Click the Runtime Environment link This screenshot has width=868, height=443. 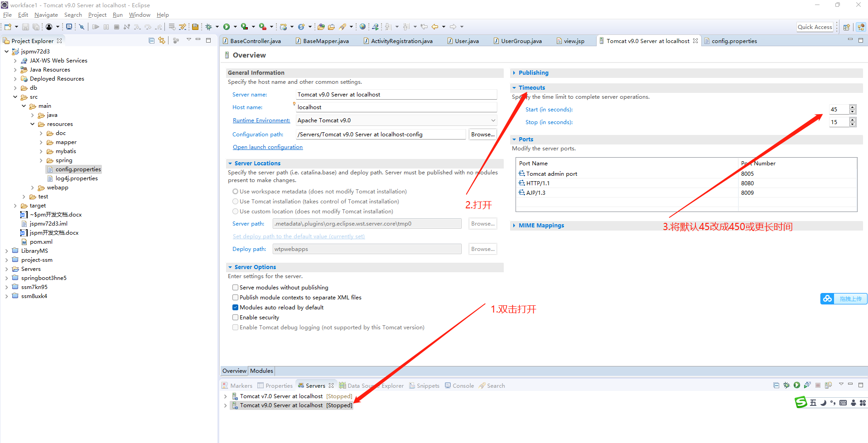tap(261, 120)
